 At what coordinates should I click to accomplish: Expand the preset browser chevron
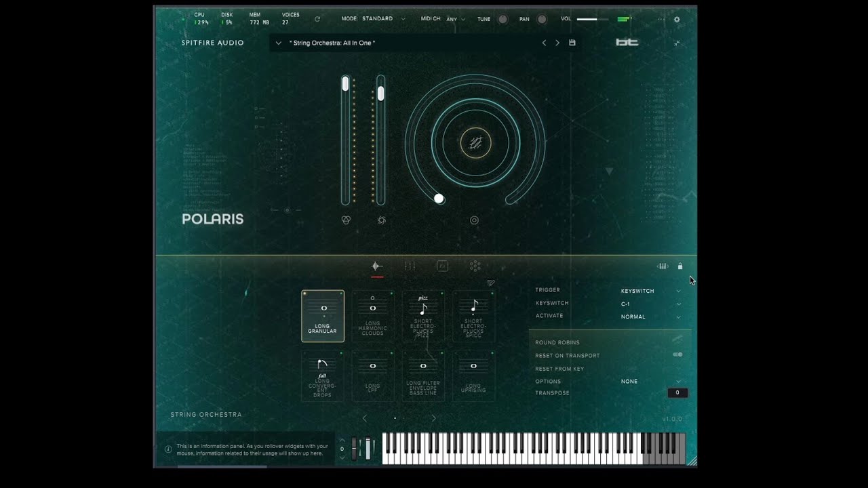point(279,43)
